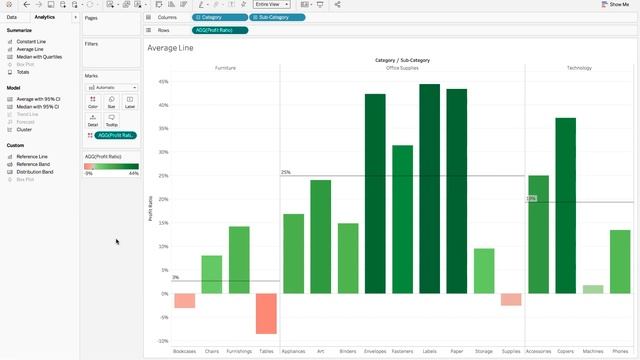Duplicate the current sheet
This screenshot has width=640, height=360.
127,4
